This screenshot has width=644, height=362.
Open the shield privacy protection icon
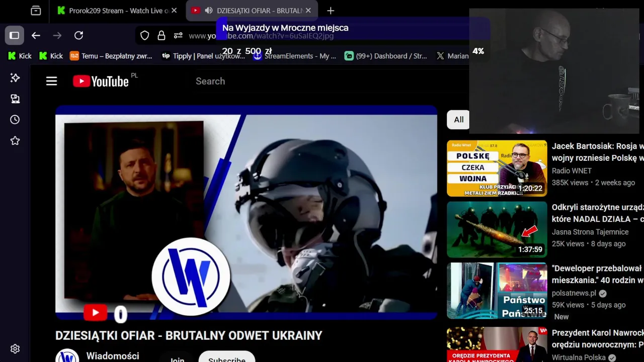145,36
